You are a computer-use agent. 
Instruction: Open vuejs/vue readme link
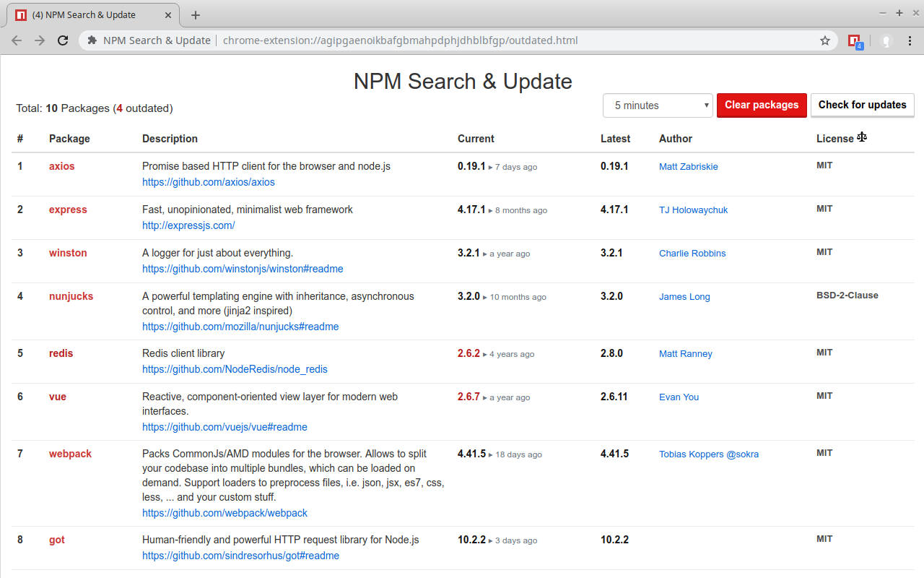pyautogui.click(x=225, y=427)
